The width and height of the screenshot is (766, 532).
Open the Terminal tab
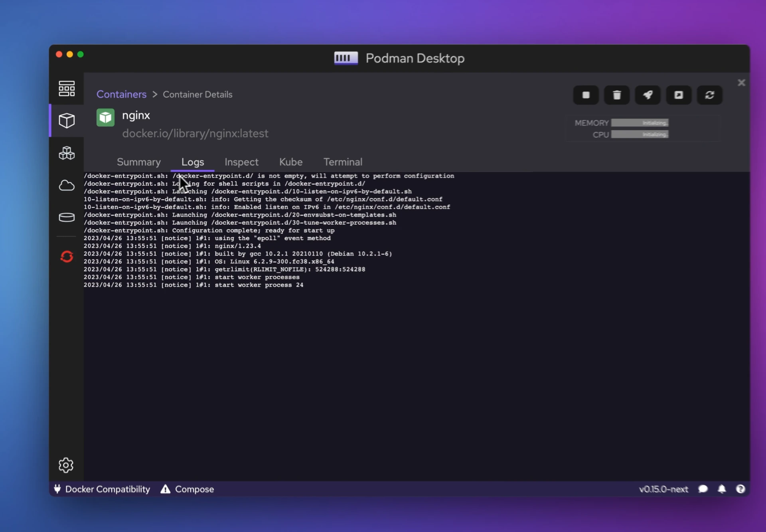343,162
